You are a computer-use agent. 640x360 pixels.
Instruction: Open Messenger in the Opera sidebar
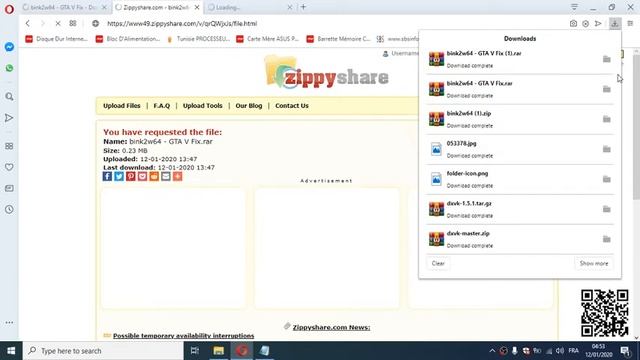(x=9, y=47)
